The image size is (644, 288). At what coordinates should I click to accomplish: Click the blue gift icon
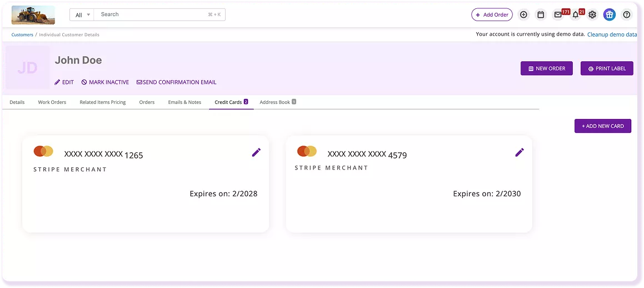(609, 15)
